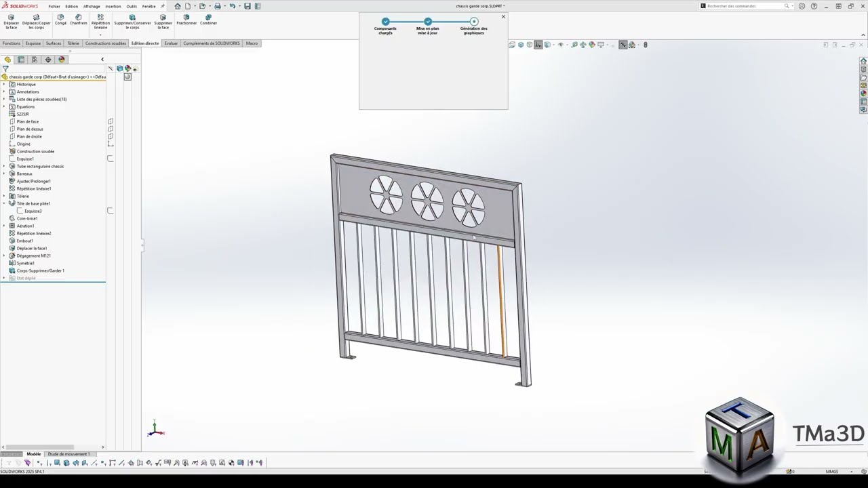Click the user account icon in title bar

[802, 6]
